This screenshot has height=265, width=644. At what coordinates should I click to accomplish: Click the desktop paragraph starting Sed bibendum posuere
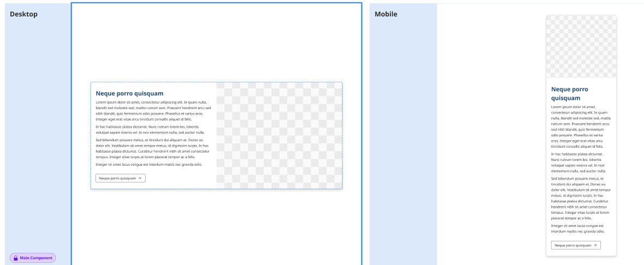click(153, 148)
